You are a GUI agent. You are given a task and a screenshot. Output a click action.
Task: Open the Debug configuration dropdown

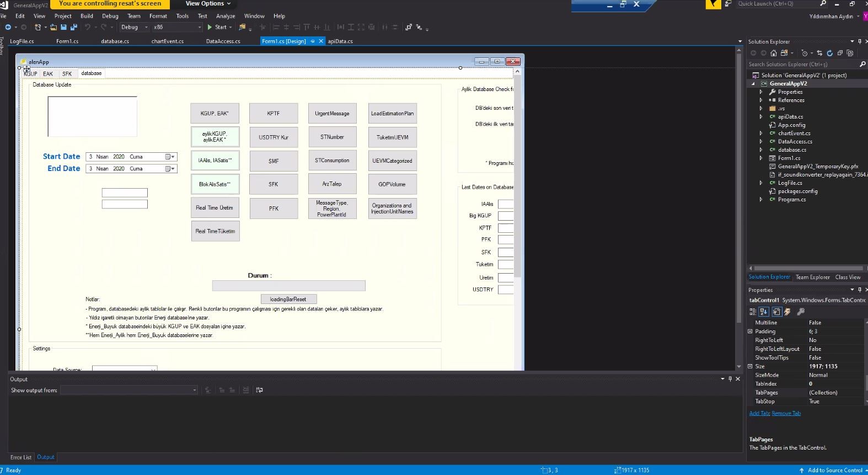(146, 27)
